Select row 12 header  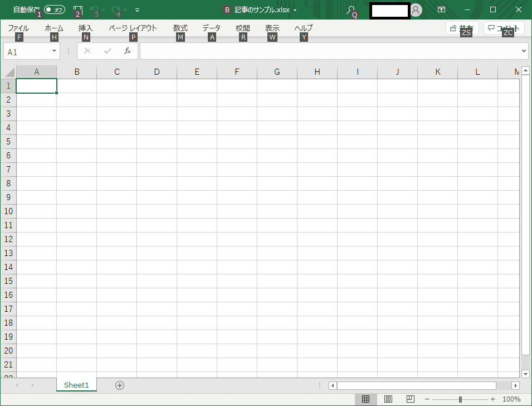click(x=8, y=239)
